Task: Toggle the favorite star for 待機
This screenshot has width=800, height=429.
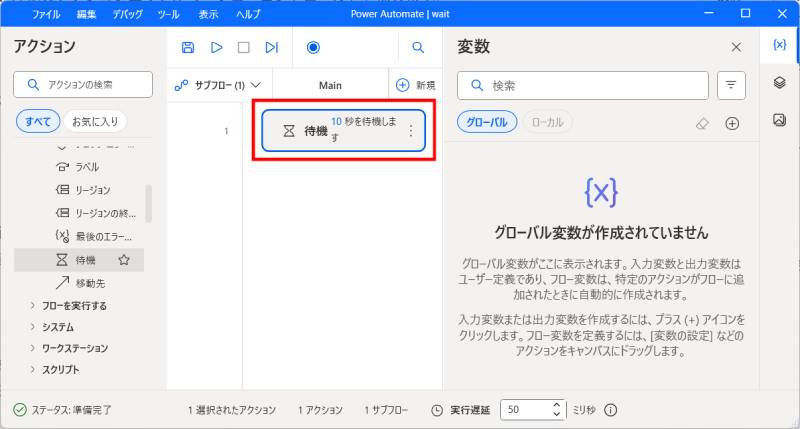Action: (124, 260)
